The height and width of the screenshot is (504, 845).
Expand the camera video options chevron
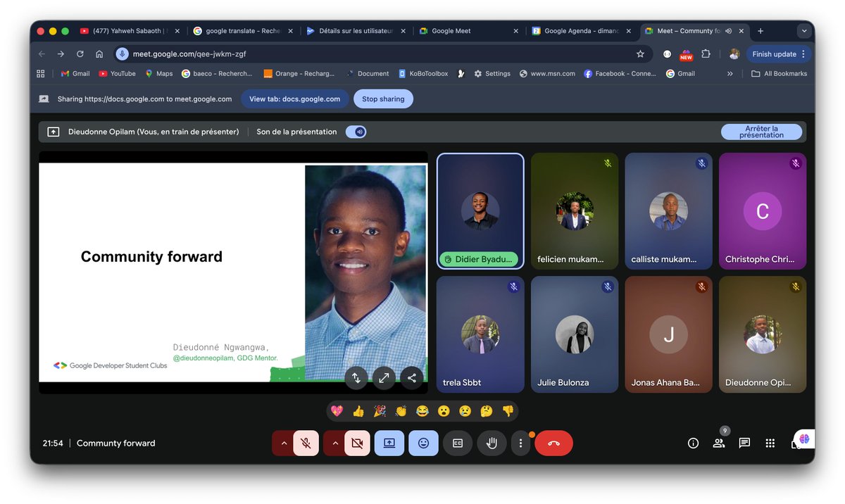coord(335,443)
